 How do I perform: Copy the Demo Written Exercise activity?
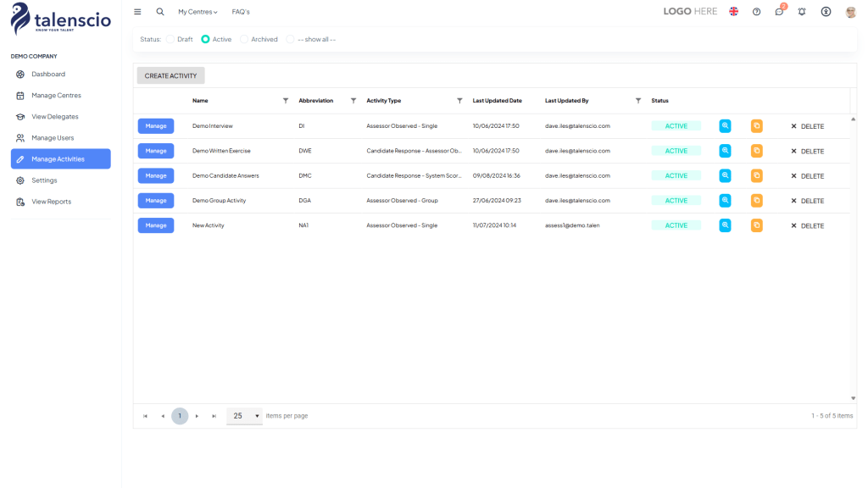point(756,151)
